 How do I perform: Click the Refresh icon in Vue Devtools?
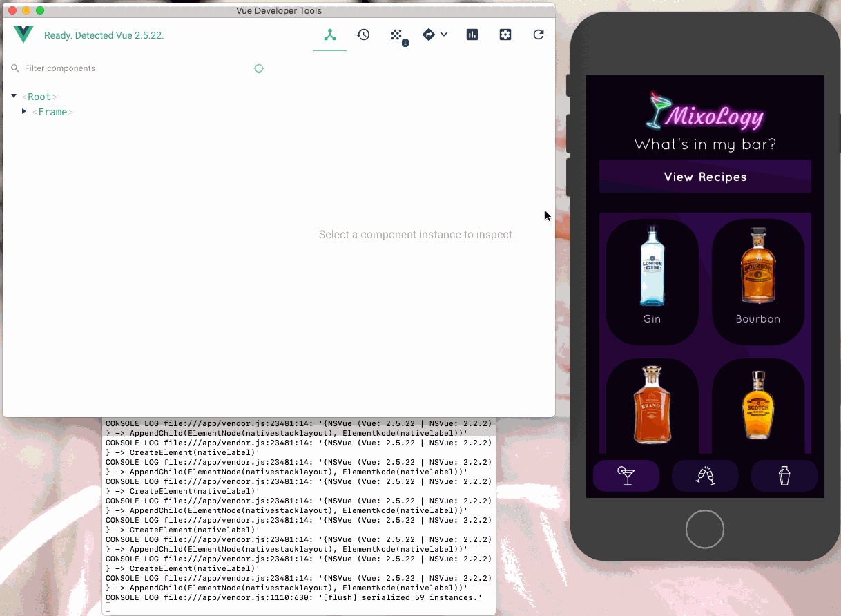point(539,35)
